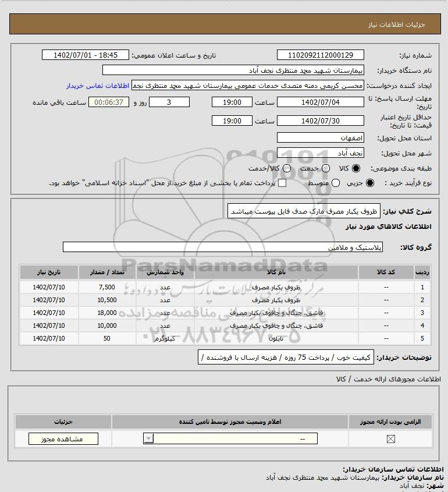Click the buyer notes field کیفیت خوب

point(286,358)
